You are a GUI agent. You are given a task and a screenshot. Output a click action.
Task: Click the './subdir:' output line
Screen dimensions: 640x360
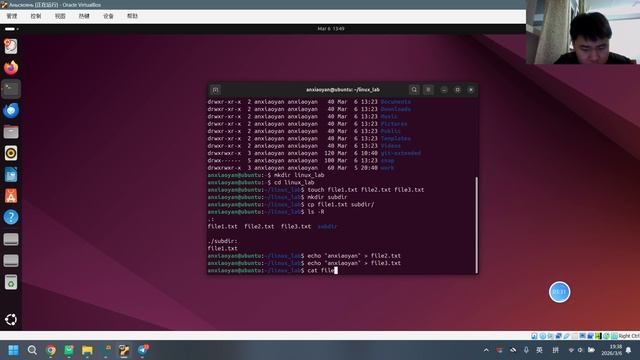[222, 241]
